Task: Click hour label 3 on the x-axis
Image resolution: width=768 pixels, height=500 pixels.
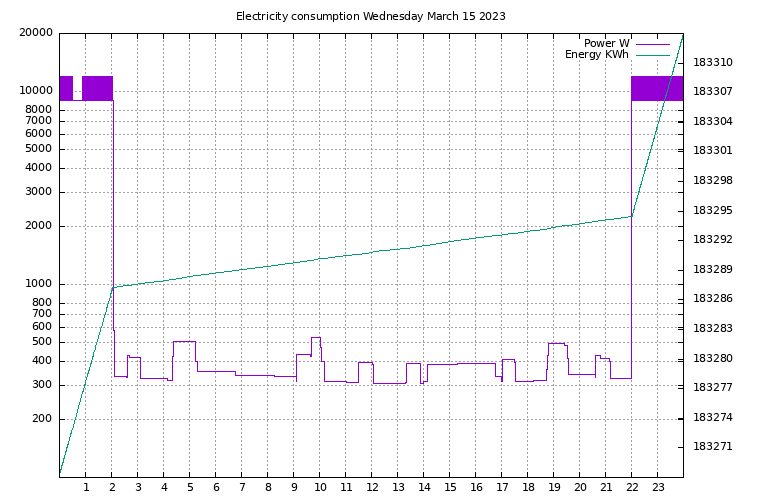Action: (x=138, y=487)
